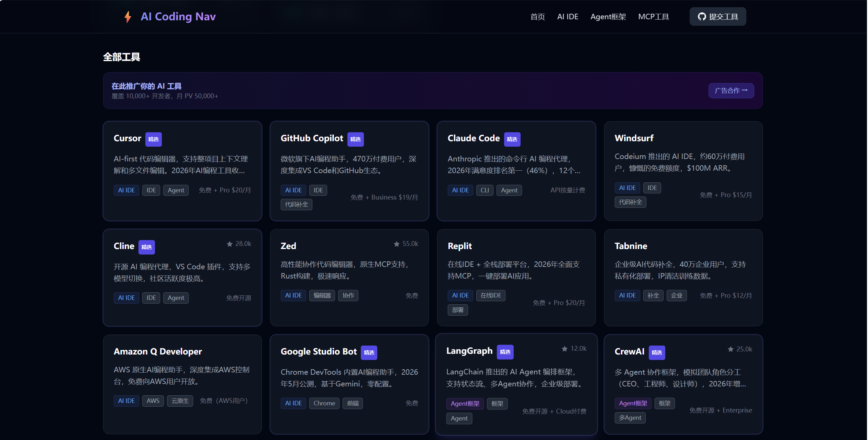Click the CLI tag on Claude Code card
This screenshot has width=868, height=440.
point(485,190)
